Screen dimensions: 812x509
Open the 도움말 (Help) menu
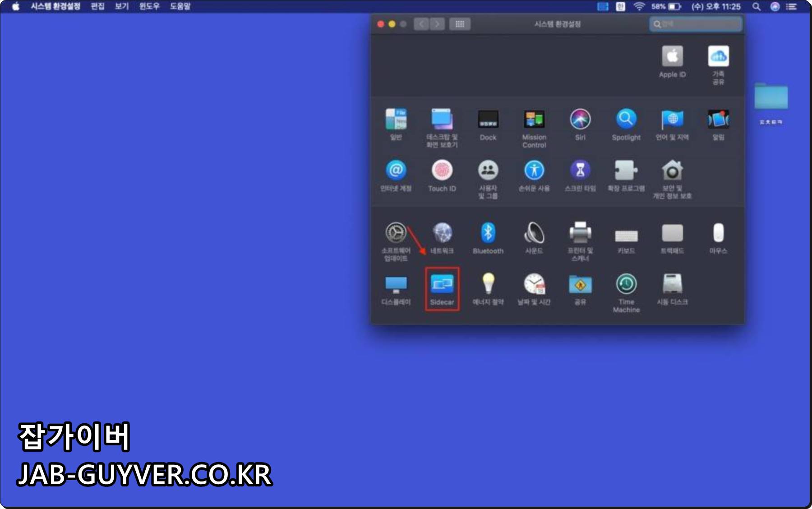pyautogui.click(x=180, y=6)
